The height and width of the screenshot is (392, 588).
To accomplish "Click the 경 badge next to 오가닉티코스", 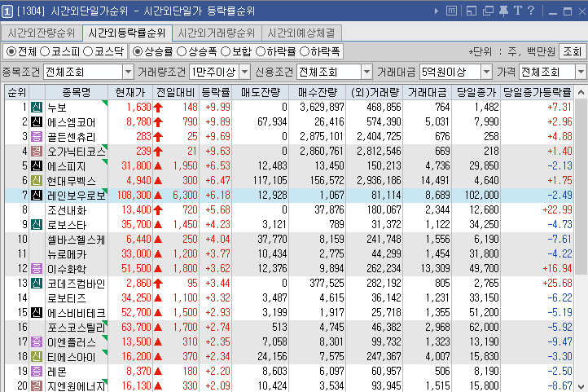I will [x=37, y=151].
